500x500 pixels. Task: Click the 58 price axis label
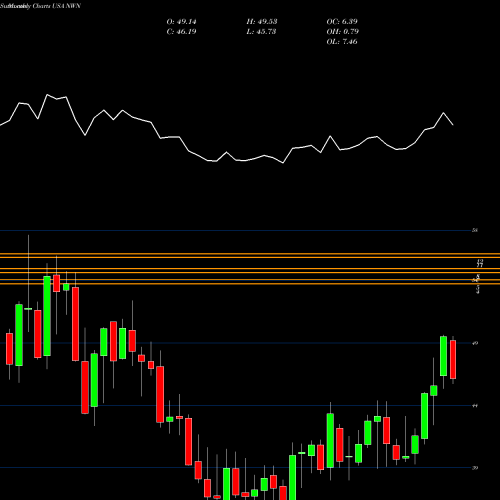(475, 230)
